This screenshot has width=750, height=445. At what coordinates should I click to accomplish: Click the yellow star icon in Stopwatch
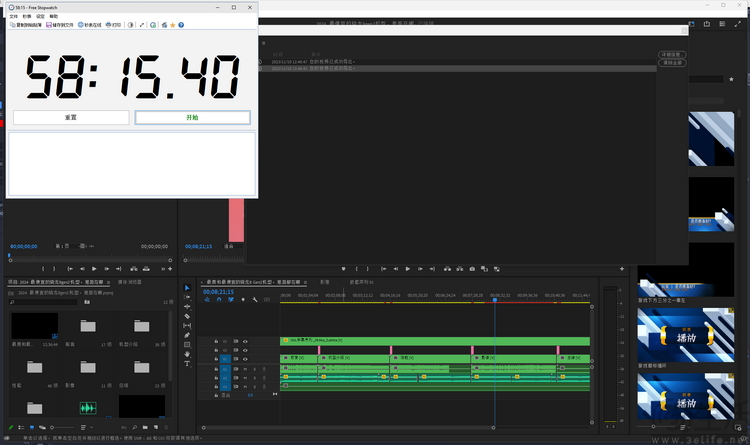pyautogui.click(x=173, y=25)
